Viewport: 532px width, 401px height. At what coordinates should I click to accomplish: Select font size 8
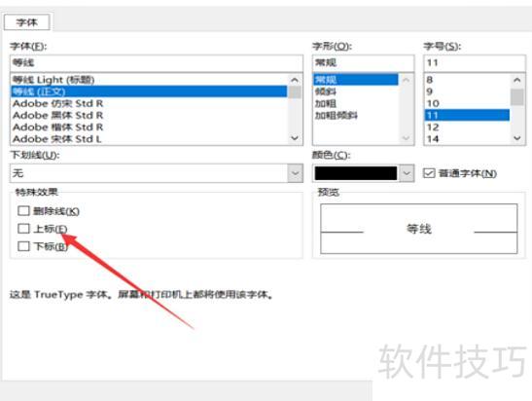pyautogui.click(x=467, y=80)
